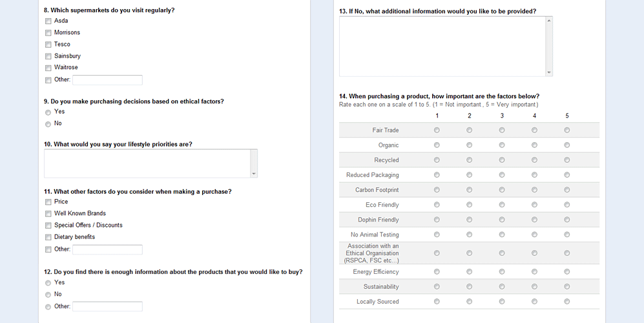Rate Fair Trade as 1
This screenshot has width=644, height=323.
437,130
